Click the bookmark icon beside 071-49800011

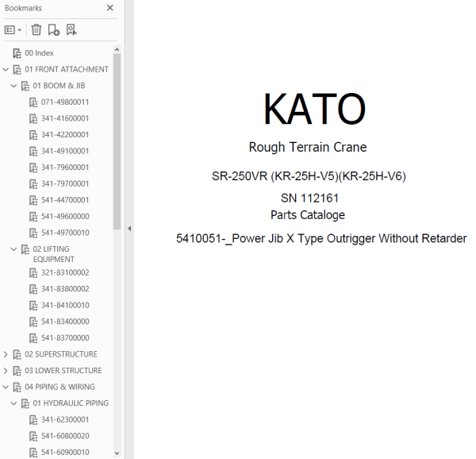pos(33,102)
